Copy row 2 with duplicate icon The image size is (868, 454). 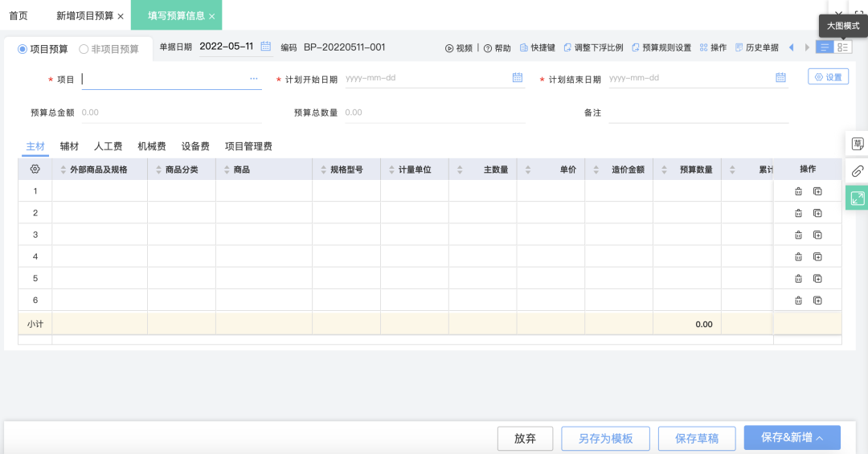[817, 213]
